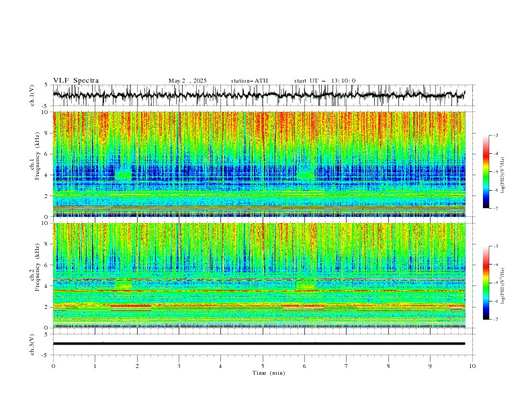Click the ch.1 PSD color scale bar
Image resolution: width=532 pixels, height=411 pixels.
coord(486,172)
